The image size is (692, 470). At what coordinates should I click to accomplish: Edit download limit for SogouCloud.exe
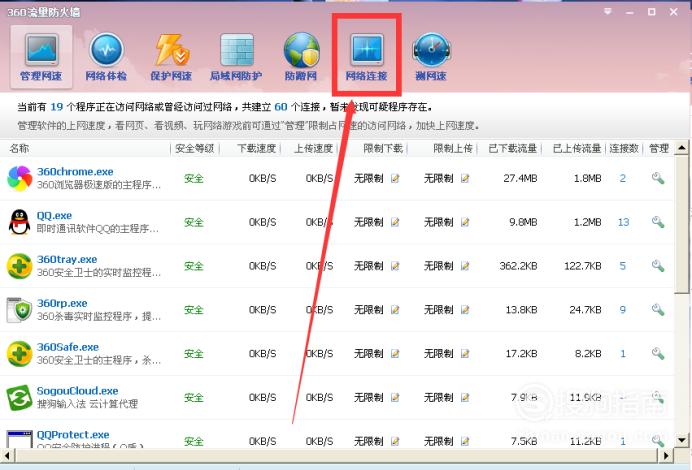(395, 397)
